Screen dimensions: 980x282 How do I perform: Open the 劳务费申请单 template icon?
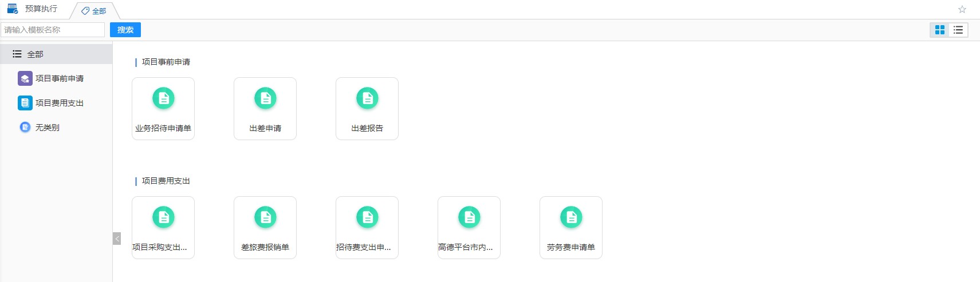[571, 218]
